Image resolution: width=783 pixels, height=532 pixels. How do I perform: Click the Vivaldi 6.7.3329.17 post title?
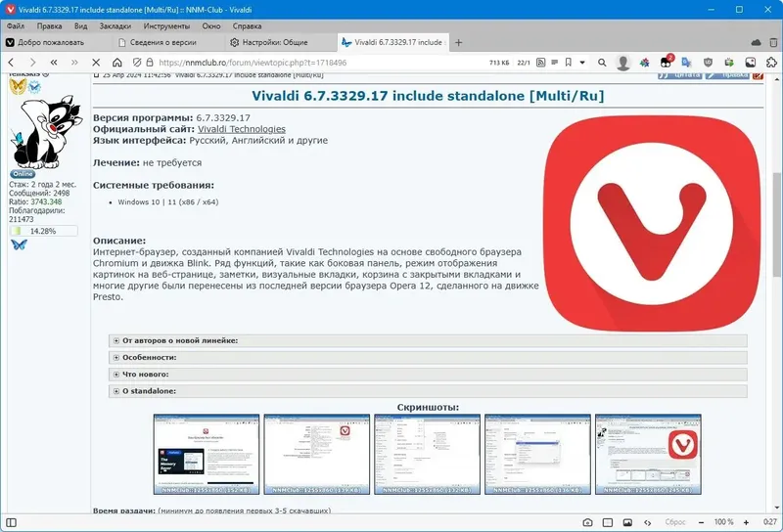coord(428,96)
